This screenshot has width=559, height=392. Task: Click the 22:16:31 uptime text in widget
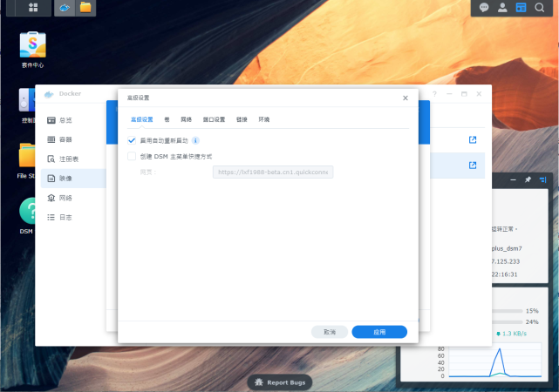[x=504, y=274]
